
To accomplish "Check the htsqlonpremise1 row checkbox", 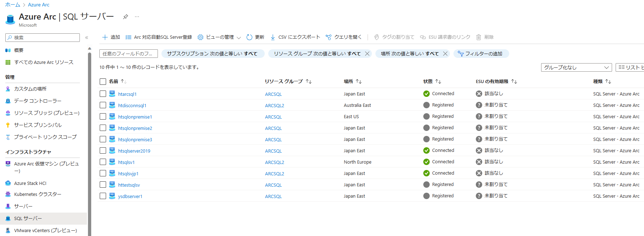I will click(x=103, y=116).
